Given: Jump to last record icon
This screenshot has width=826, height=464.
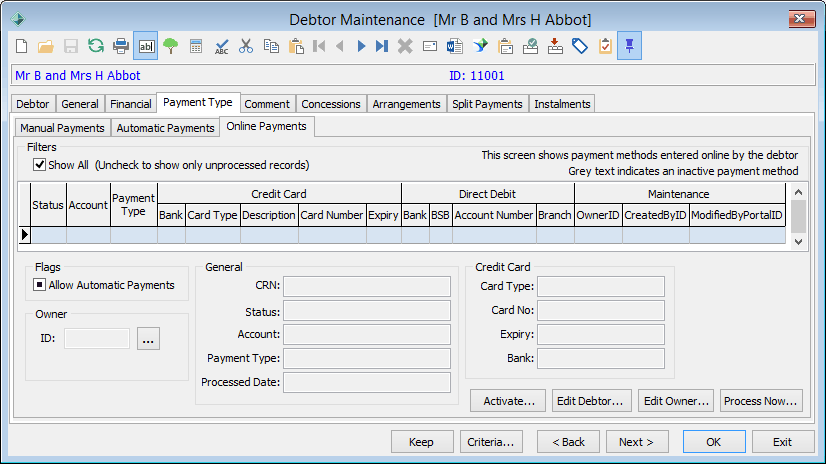Looking at the screenshot, I should pos(382,46).
